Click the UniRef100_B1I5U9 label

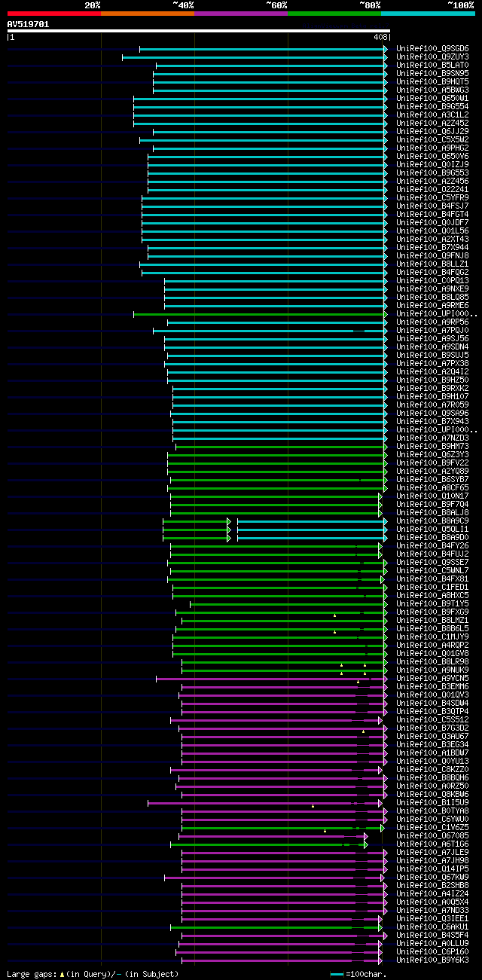click(432, 803)
